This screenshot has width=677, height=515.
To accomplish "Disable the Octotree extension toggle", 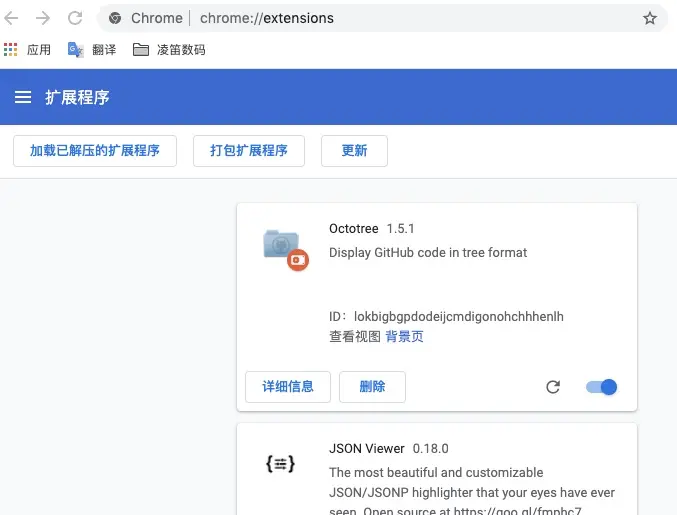I will [x=601, y=387].
